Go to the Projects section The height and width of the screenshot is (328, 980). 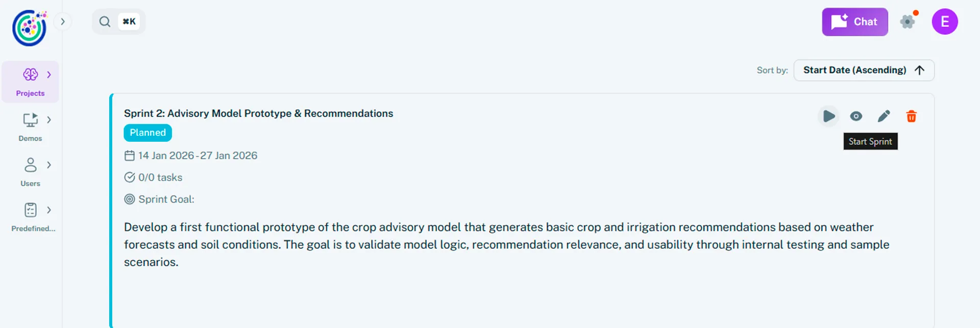(30, 82)
